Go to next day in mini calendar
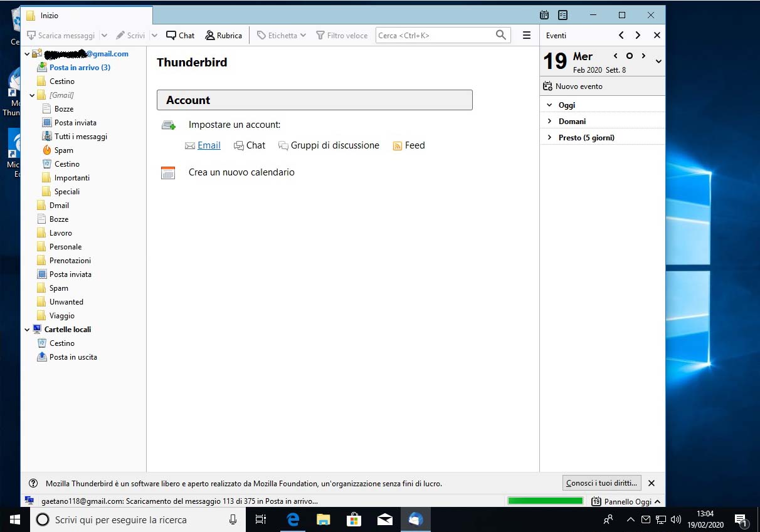This screenshot has height=532, width=760. [643, 56]
